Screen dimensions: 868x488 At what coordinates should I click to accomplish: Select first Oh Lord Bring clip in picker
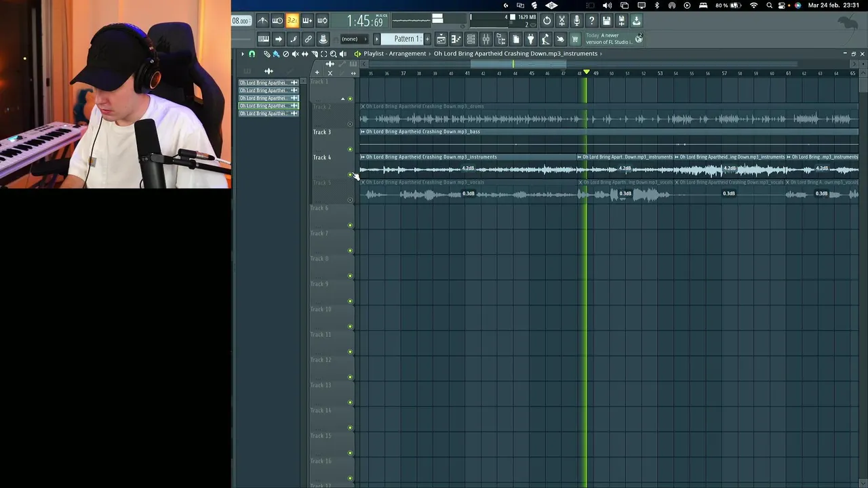[269, 83]
